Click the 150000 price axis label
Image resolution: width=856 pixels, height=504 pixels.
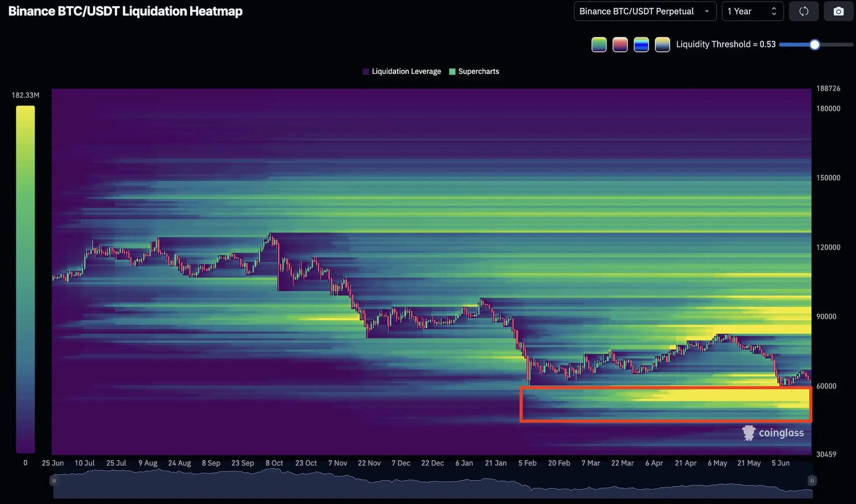(828, 178)
